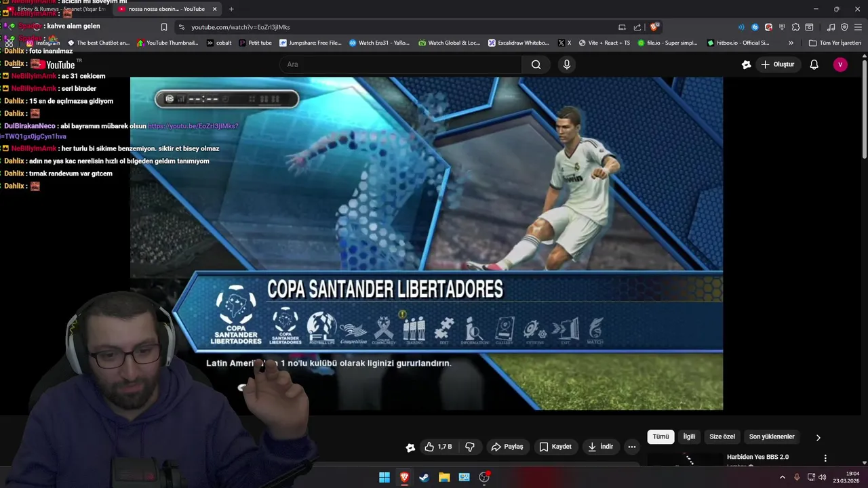Open the YouTube notifications bell
Image resolution: width=868 pixels, height=488 pixels.
tap(814, 64)
